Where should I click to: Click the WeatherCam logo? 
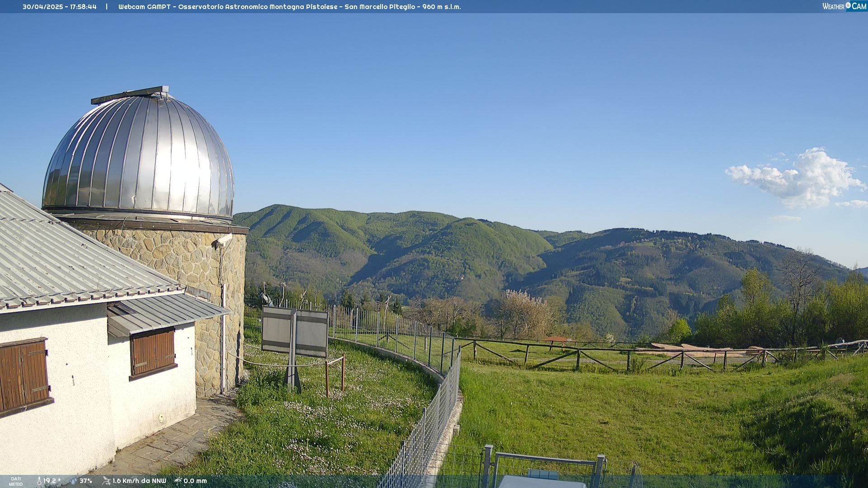(844, 6)
